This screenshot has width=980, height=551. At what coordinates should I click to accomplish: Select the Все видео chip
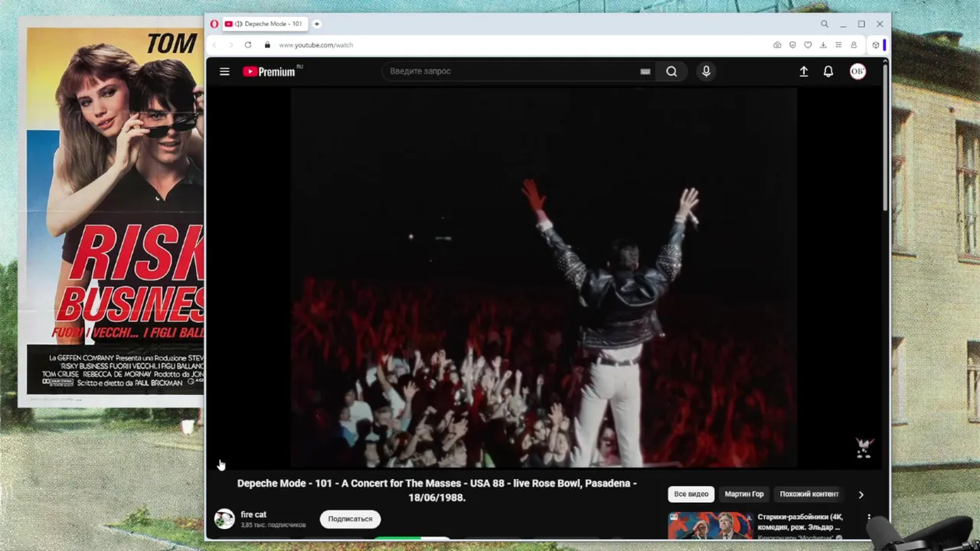click(x=691, y=494)
